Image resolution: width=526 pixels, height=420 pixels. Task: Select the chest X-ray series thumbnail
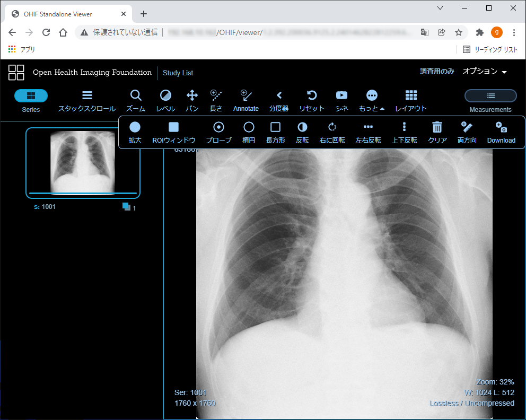(83, 163)
